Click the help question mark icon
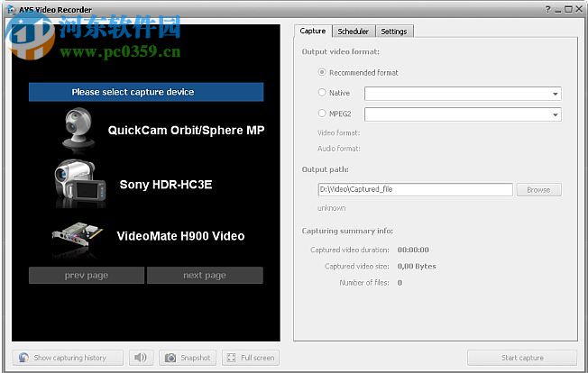Image resolution: width=588 pixels, height=373 pixels. coord(548,9)
